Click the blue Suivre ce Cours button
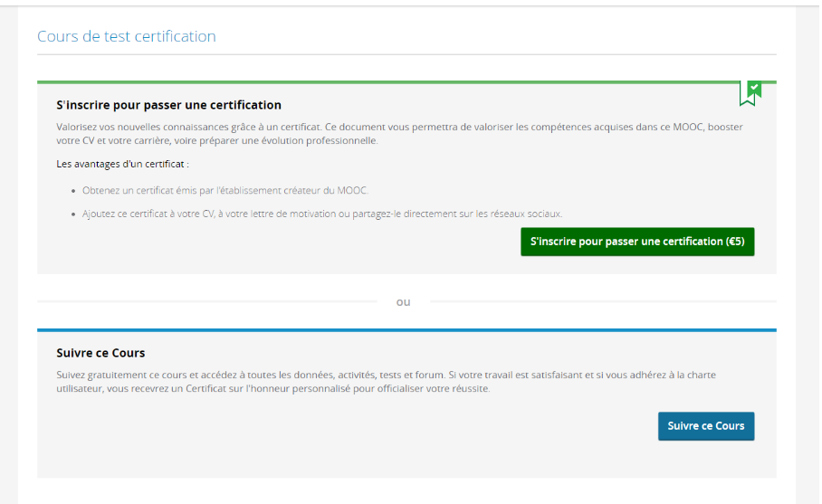822x504 pixels. click(706, 426)
